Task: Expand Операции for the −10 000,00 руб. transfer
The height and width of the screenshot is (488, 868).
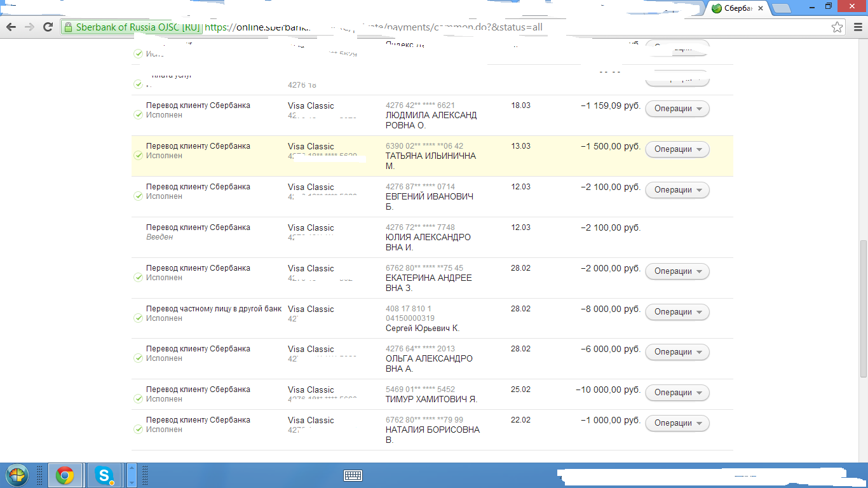Action: pyautogui.click(x=677, y=393)
